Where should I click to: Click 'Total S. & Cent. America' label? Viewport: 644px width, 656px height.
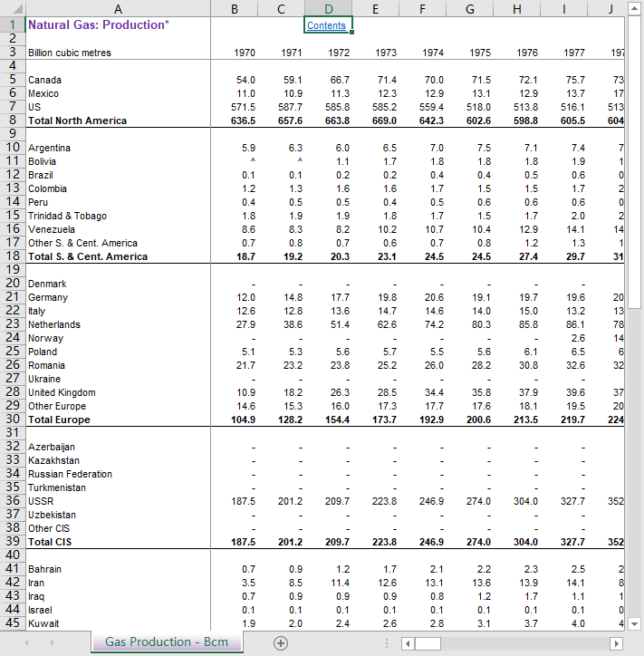click(x=88, y=257)
